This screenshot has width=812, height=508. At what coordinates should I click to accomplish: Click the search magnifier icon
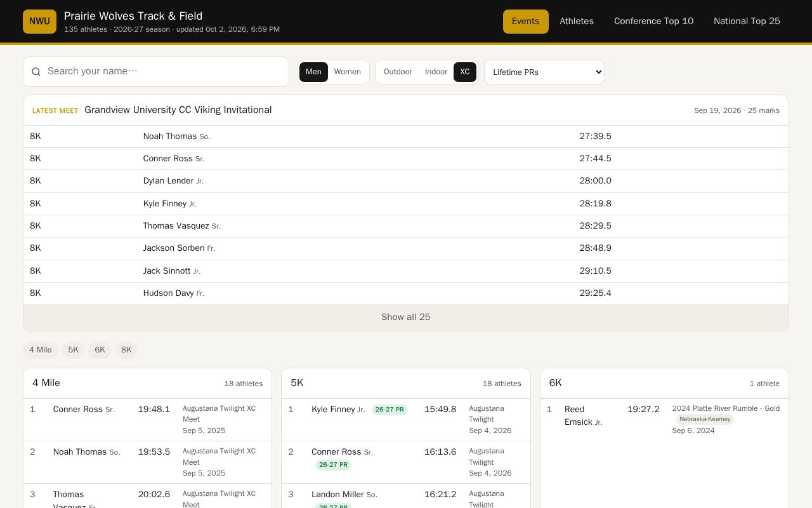click(36, 72)
